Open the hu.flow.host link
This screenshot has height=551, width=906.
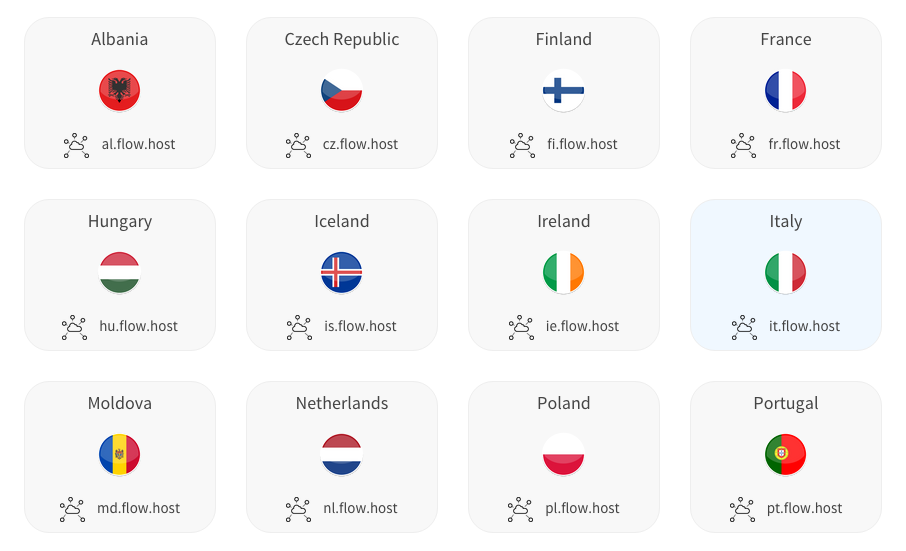click(x=138, y=326)
